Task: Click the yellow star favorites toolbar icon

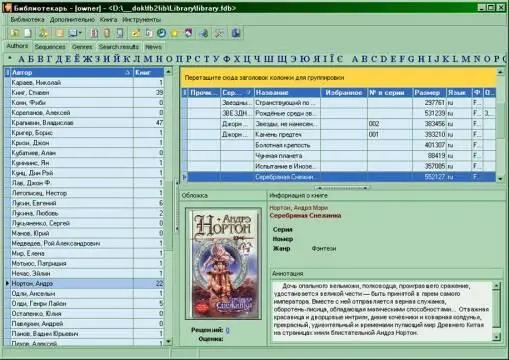Action: tap(175, 33)
